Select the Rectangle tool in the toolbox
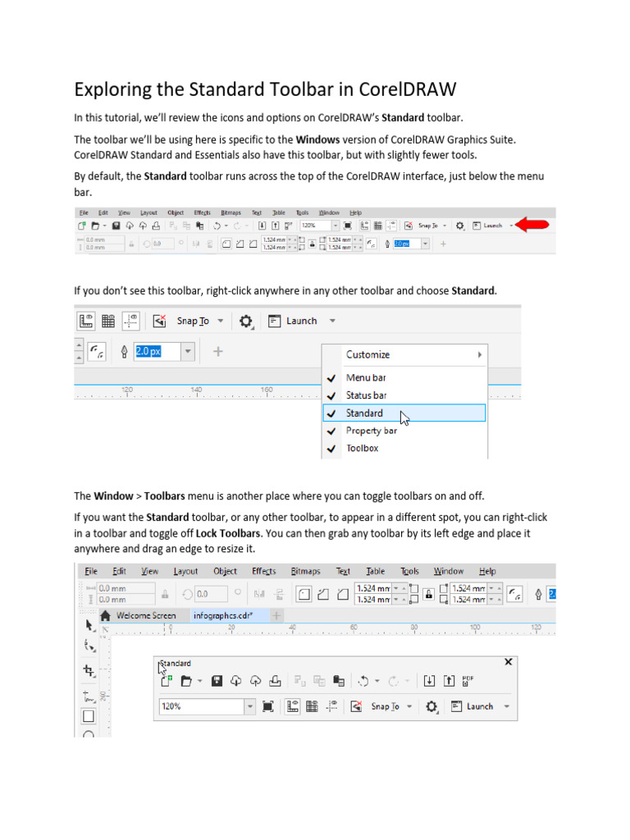The width and height of the screenshot is (630, 840). (89, 716)
